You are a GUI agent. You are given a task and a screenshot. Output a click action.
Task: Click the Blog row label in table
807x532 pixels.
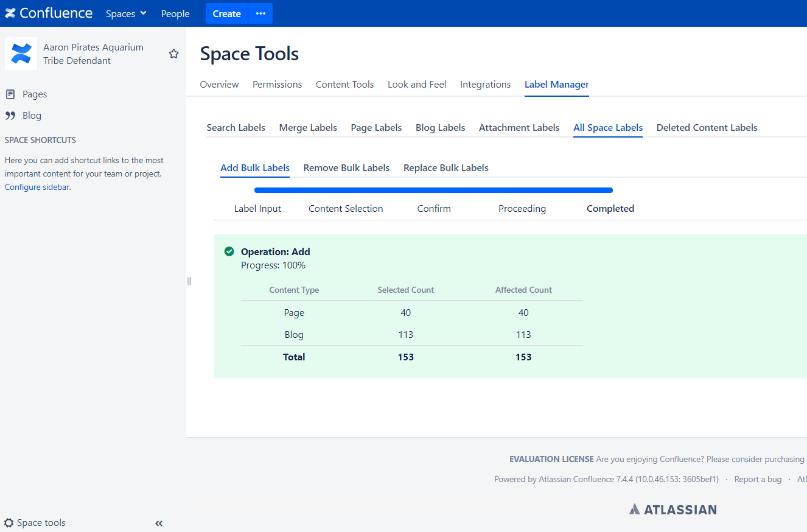point(294,335)
